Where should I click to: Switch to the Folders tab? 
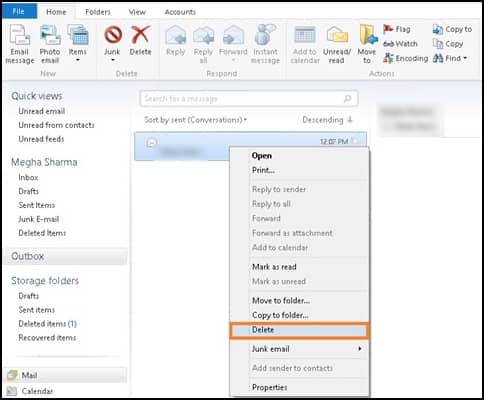(x=98, y=12)
